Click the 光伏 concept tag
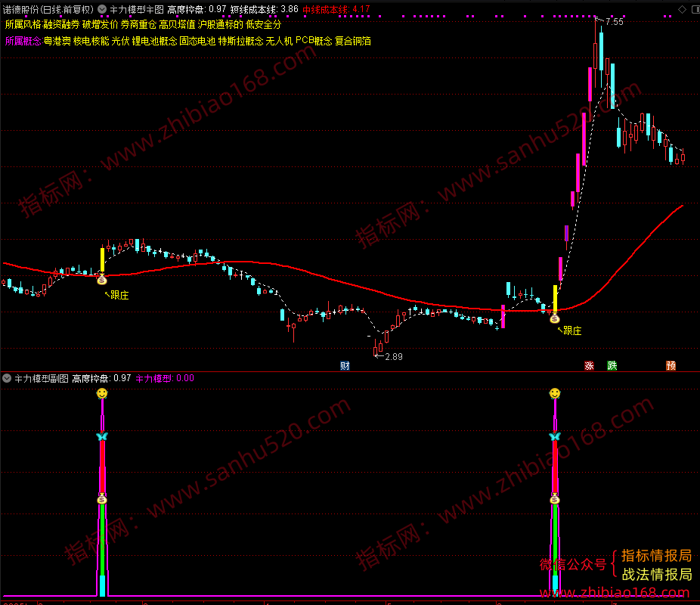700x605 pixels. (x=120, y=41)
